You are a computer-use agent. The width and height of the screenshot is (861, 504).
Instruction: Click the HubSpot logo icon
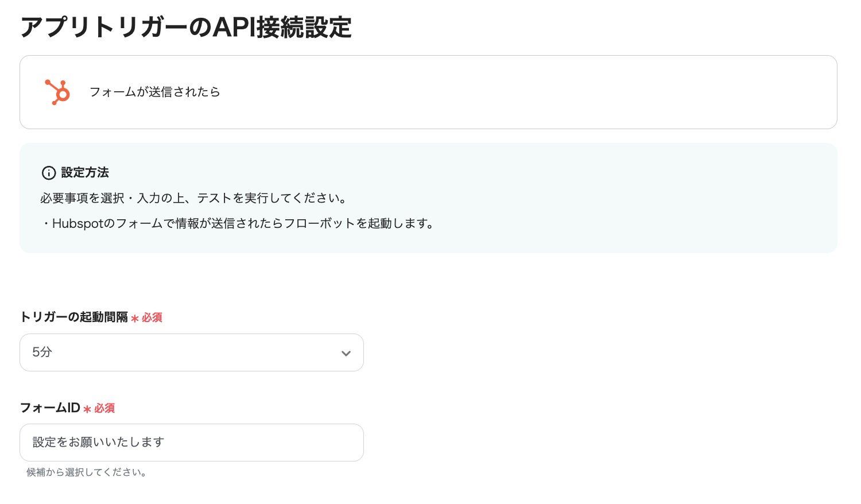click(x=57, y=92)
